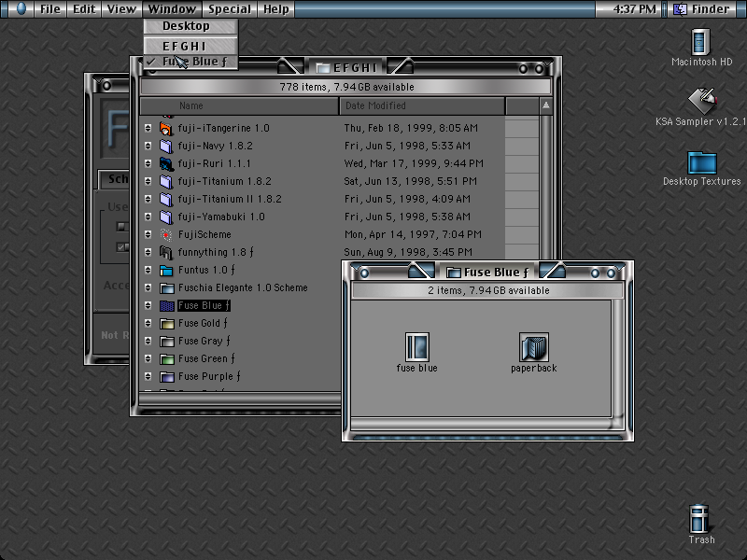
Task: Expand the Fuse Gray ƒ disclosure arrow
Action: pyautogui.click(x=148, y=341)
